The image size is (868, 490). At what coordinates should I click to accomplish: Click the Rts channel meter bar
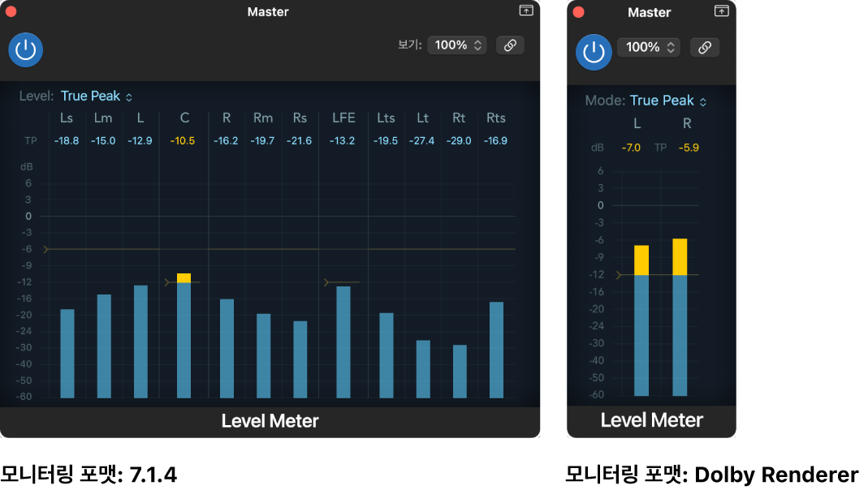pyautogui.click(x=497, y=350)
